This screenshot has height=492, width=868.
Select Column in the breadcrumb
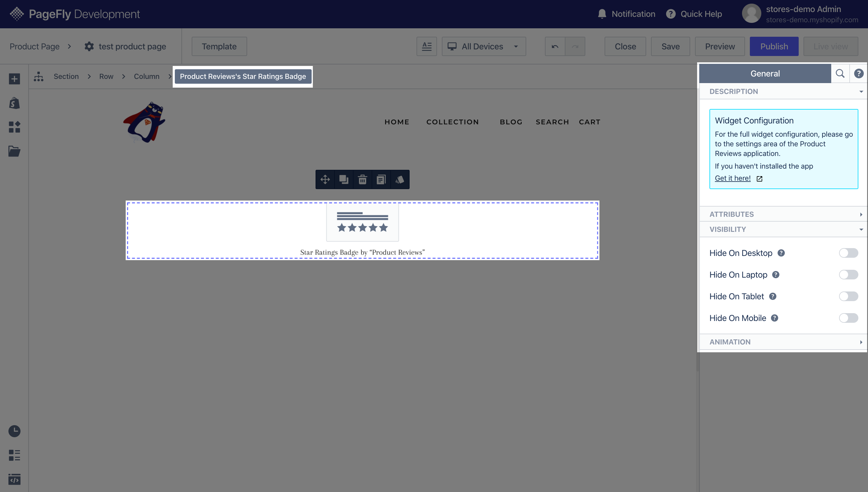146,76
